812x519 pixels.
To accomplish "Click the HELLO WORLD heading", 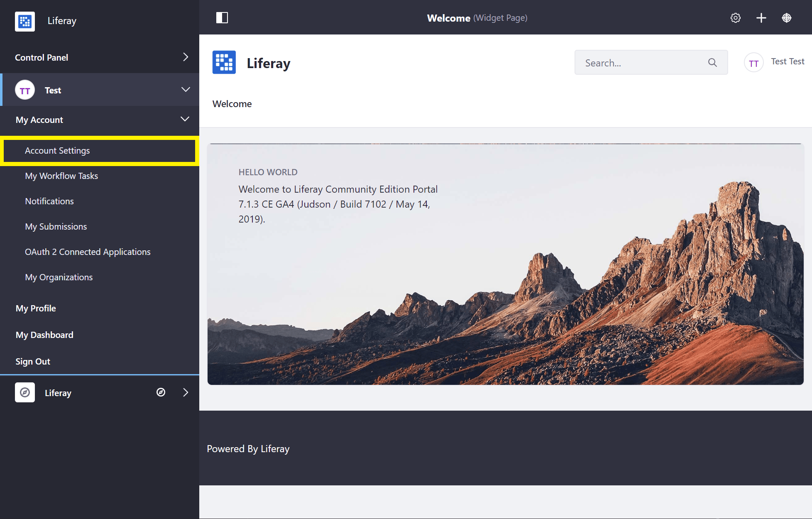I will 268,172.
